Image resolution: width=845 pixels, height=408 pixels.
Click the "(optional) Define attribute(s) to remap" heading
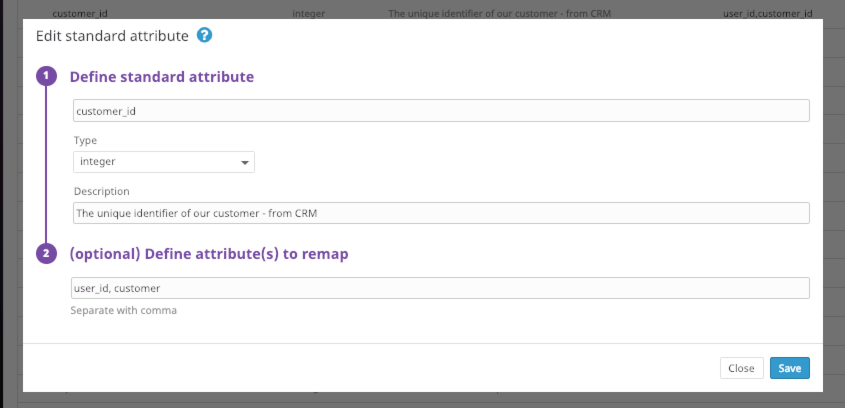click(208, 254)
